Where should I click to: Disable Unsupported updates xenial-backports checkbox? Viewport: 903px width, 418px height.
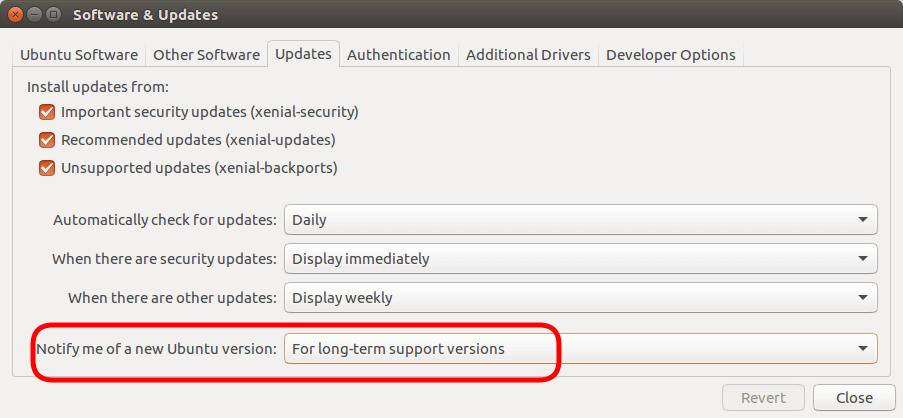click(x=47, y=168)
